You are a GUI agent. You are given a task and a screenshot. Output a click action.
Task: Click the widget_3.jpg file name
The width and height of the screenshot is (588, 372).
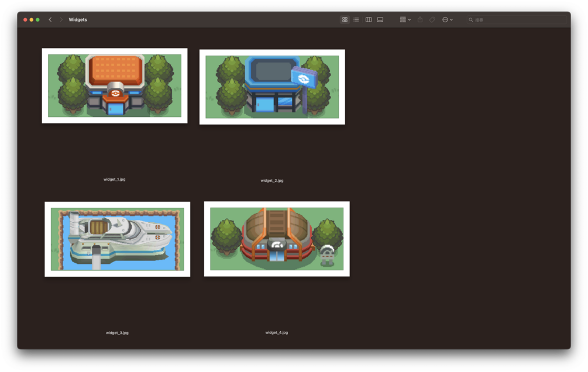pyautogui.click(x=117, y=333)
